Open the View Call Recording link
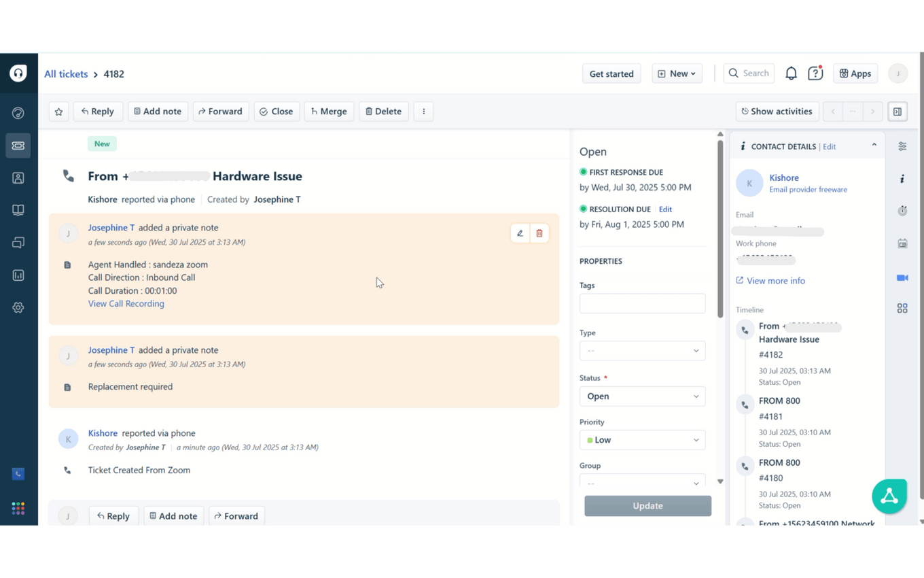Viewport: 924px width, 578px height. pos(126,304)
